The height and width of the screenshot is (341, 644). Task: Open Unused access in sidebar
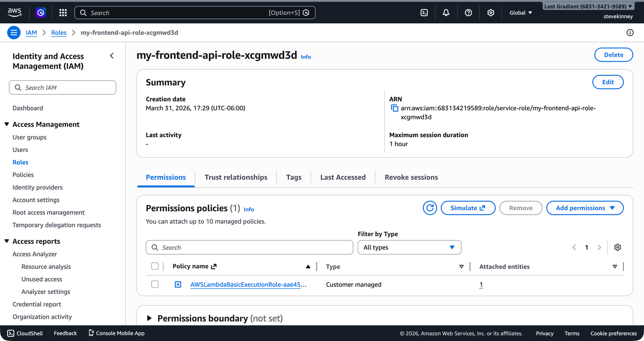pos(42,279)
